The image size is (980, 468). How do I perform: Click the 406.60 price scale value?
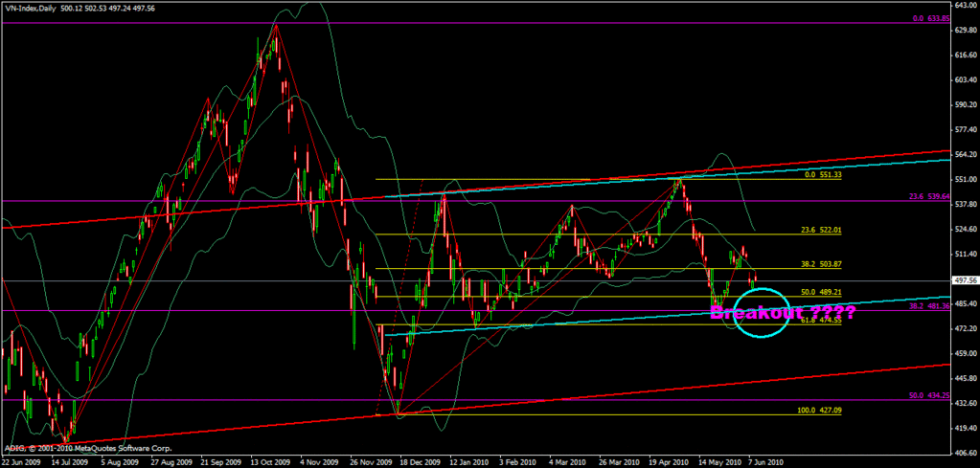click(x=965, y=452)
